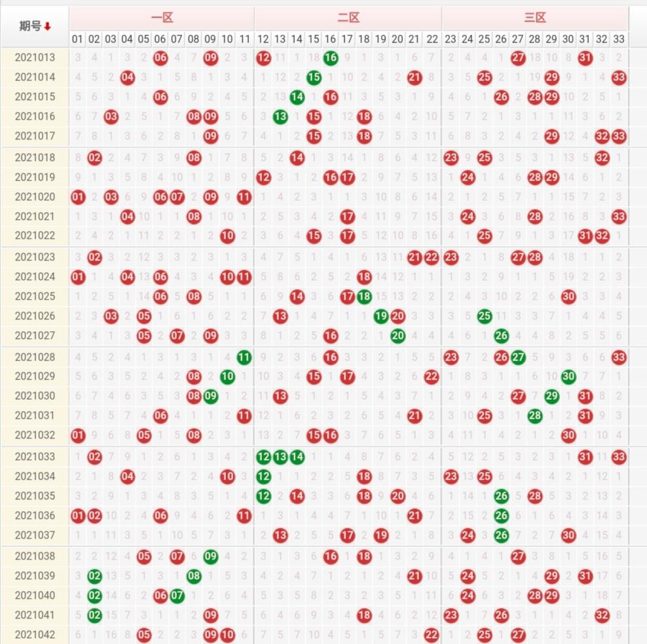Image resolution: width=647 pixels, height=644 pixels.
Task: Click red ball 07 in row 2021020
Action: (177, 197)
